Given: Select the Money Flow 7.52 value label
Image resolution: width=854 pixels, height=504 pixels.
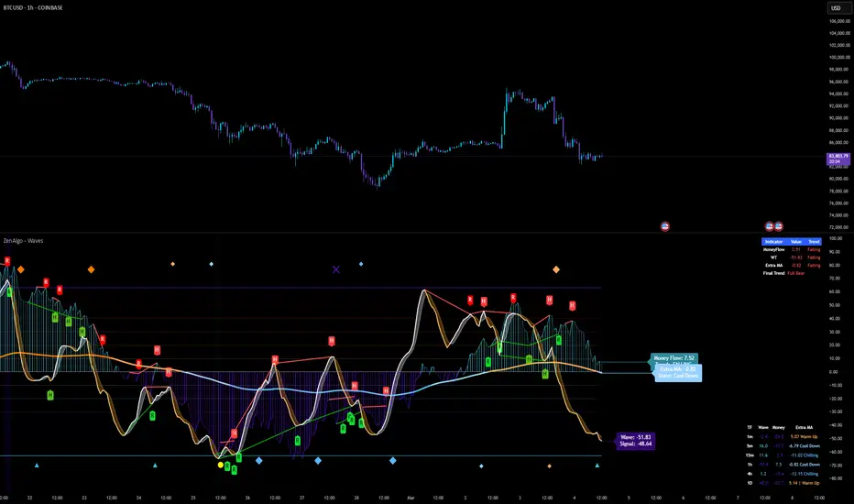Looking at the screenshot, I should [674, 357].
